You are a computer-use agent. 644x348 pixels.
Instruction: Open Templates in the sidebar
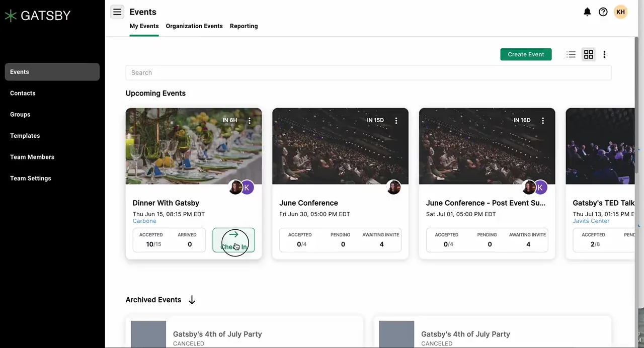pos(25,136)
